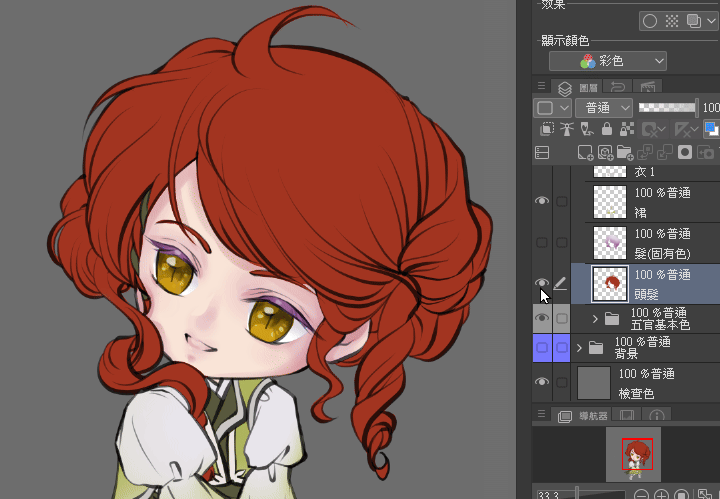Toggle checkbox beside 檢查色 layer
Image resolution: width=720 pixels, height=499 pixels.
point(562,382)
